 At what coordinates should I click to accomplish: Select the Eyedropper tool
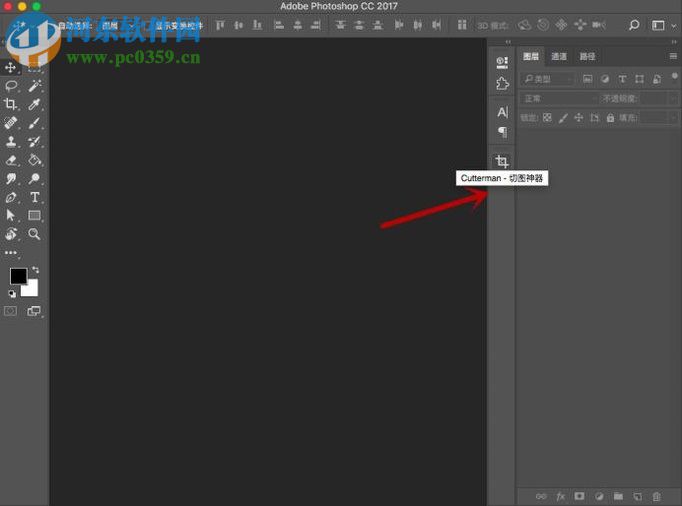(34, 104)
